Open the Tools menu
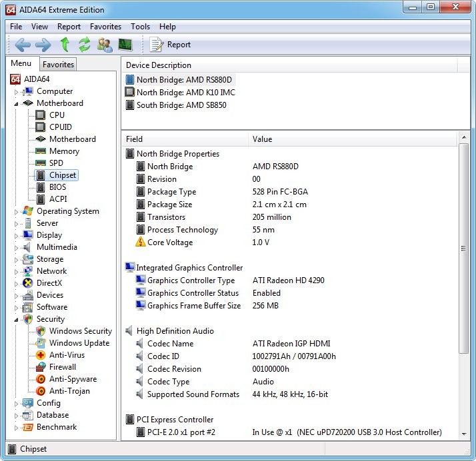The width and height of the screenshot is (476, 461). 140,27
